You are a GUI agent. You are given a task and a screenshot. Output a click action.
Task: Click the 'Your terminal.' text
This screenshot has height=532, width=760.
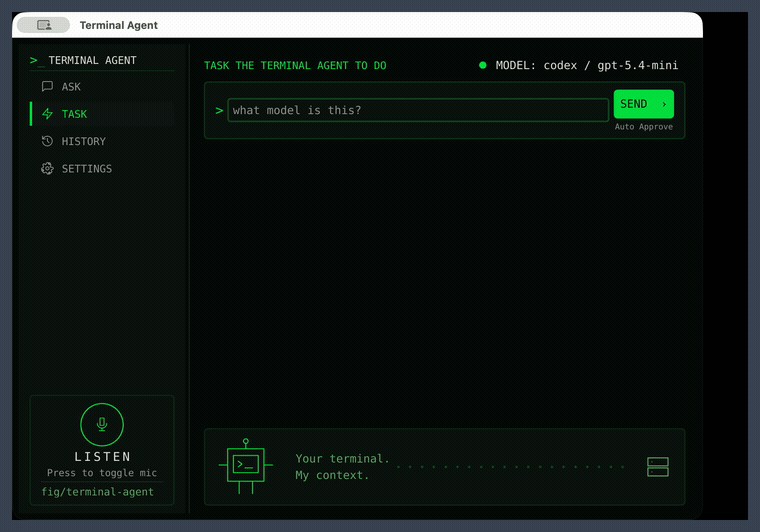coord(343,458)
